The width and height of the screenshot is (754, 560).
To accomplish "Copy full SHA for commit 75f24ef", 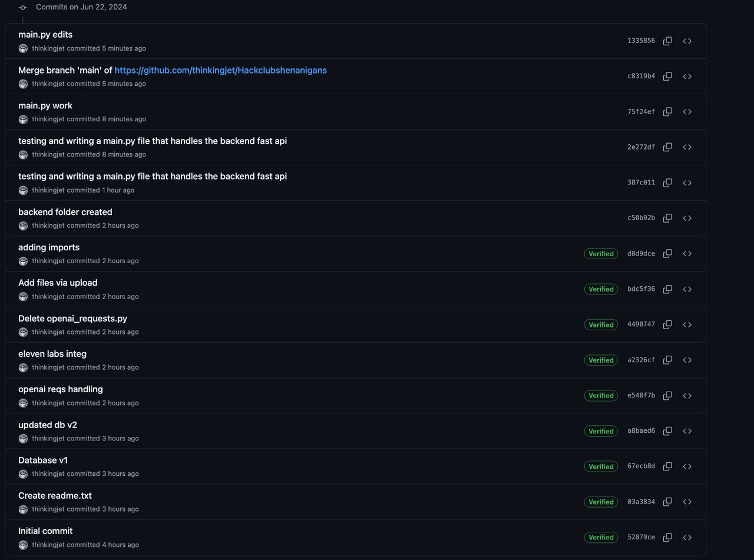I will coord(667,112).
